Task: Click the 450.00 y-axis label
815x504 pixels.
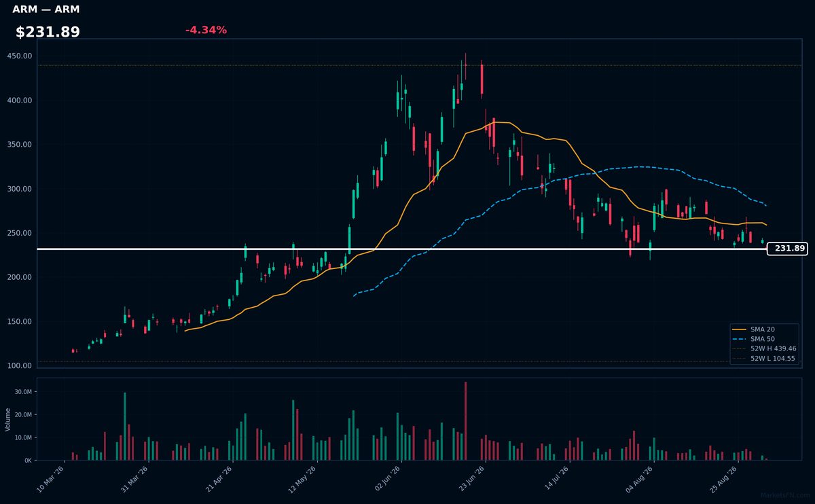Action: tap(20, 56)
